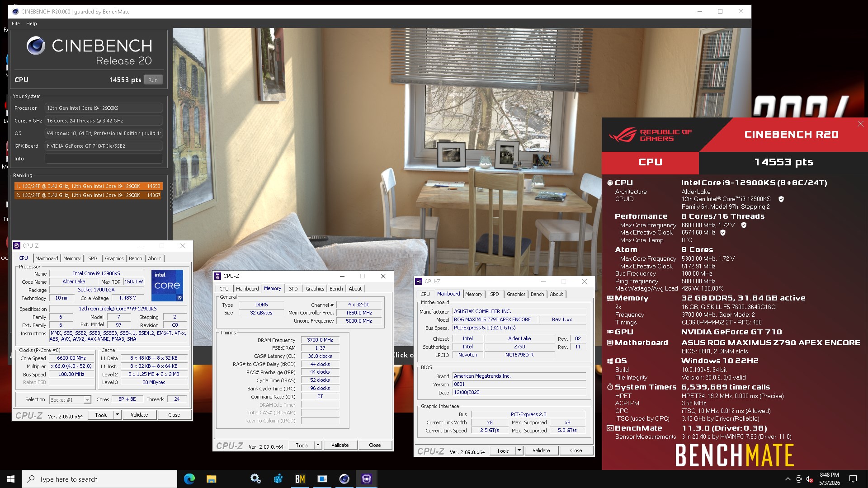Click the Cinebench title bar app icon
Viewport: 868px width, 488px height.
click(x=15, y=11)
